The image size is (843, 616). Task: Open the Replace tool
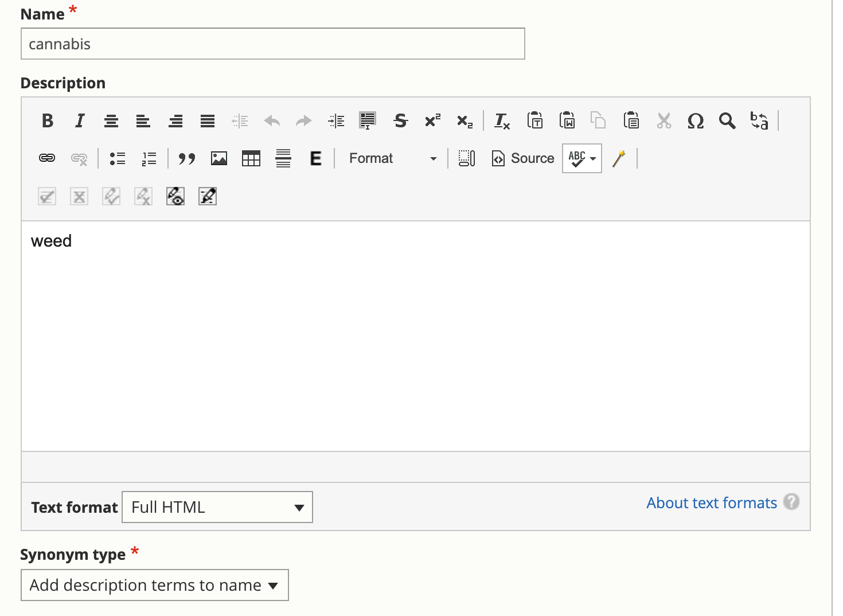tap(759, 121)
